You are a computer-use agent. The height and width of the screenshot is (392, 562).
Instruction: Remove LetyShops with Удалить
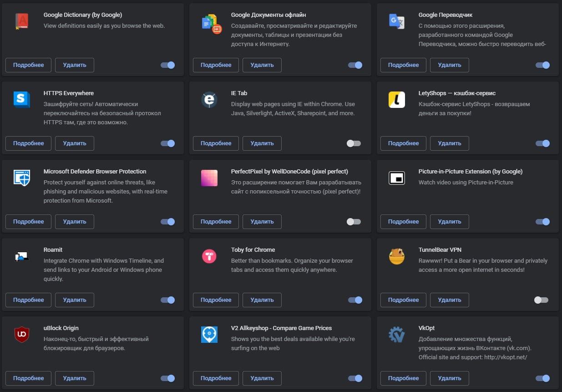[450, 143]
